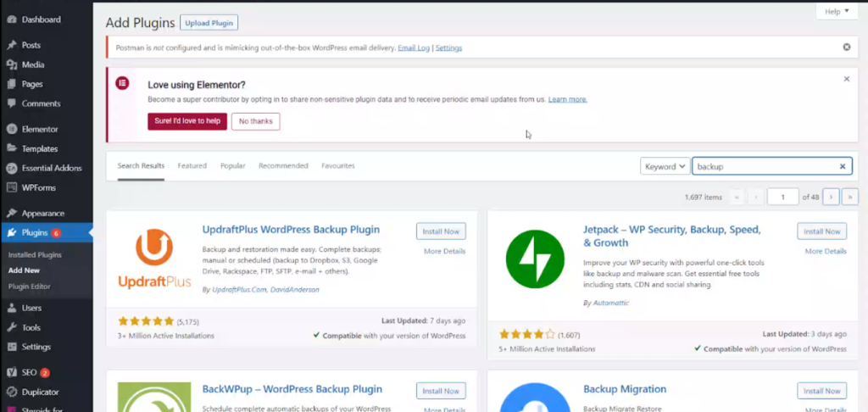Click the BackWPup plugin logo
Image resolution: width=868 pixels, height=412 pixels.
coord(154,397)
